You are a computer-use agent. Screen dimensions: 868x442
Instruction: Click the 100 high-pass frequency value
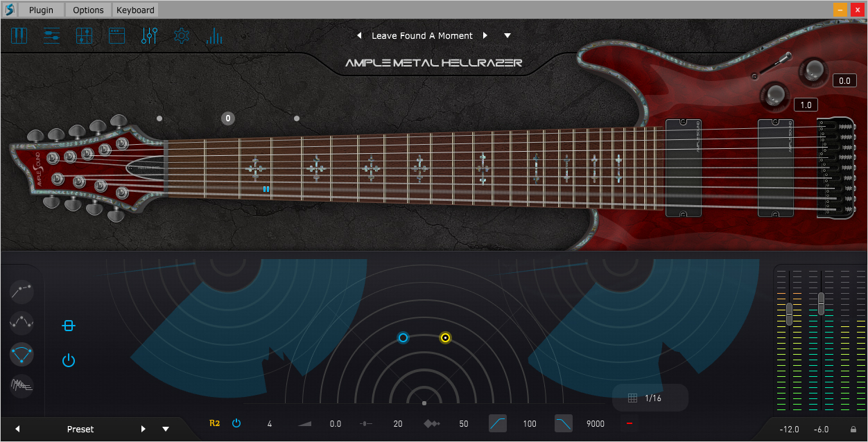coord(530,424)
